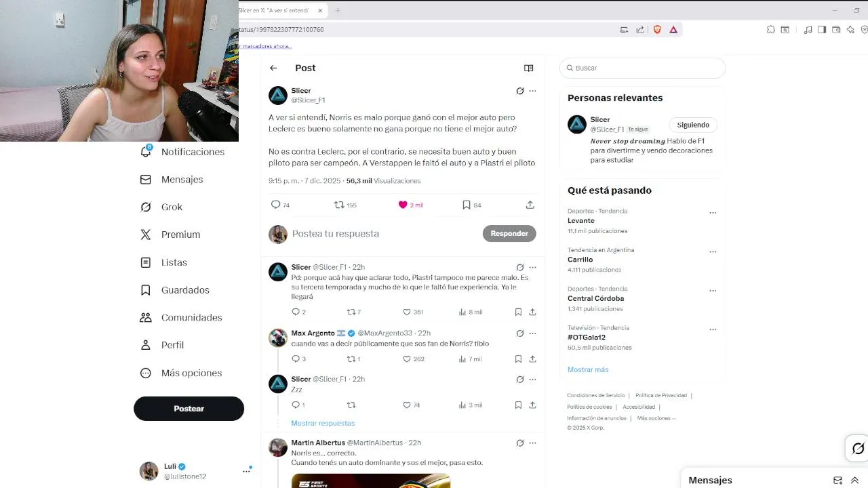Screen dimensions: 868x488
Task: Click Grok icon on Slicer's main post
Action: pyautogui.click(x=520, y=91)
